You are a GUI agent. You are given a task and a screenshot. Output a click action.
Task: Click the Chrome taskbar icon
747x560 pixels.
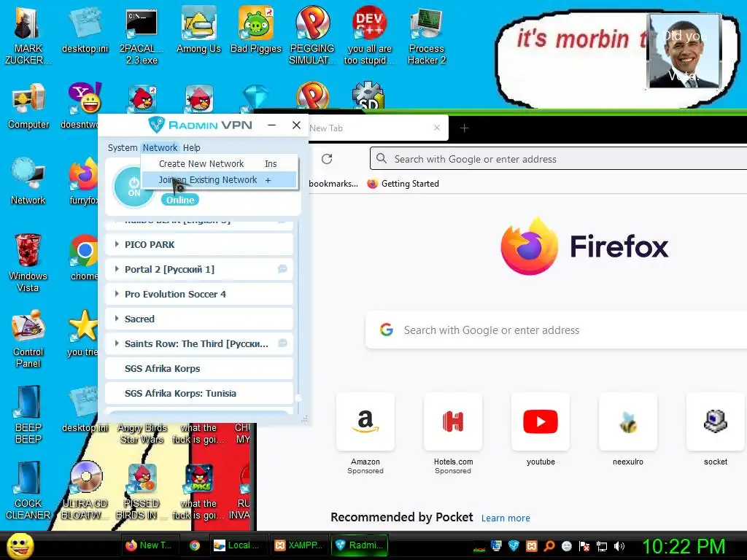[194, 545]
